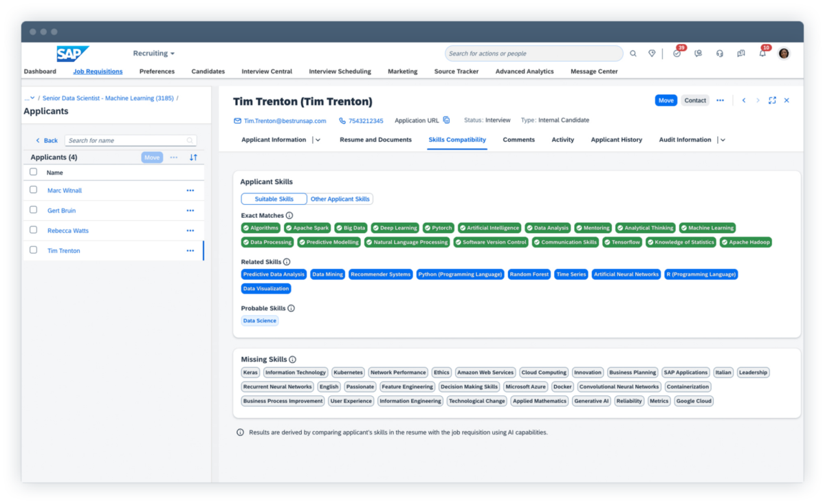Open Interview Central from the menu bar

267,71
